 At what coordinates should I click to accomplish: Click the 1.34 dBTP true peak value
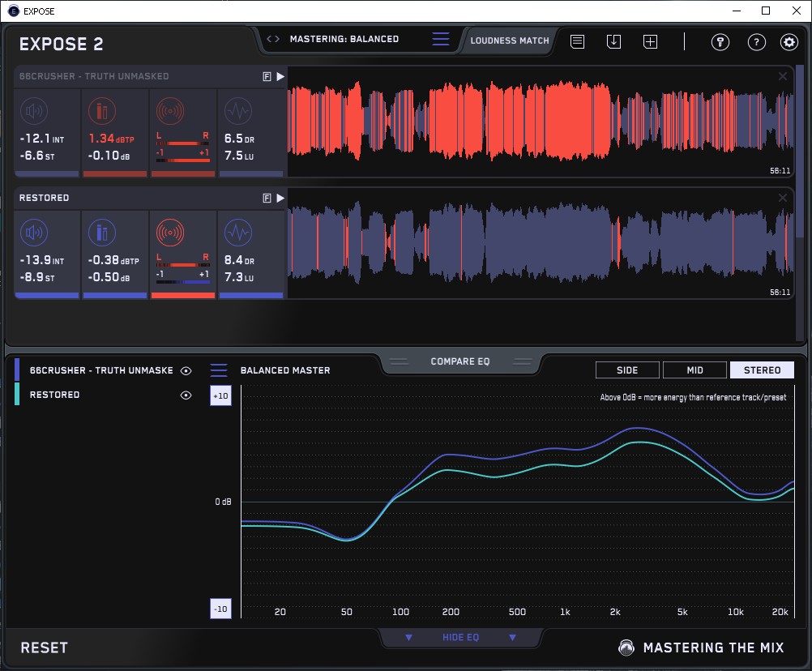click(111, 139)
